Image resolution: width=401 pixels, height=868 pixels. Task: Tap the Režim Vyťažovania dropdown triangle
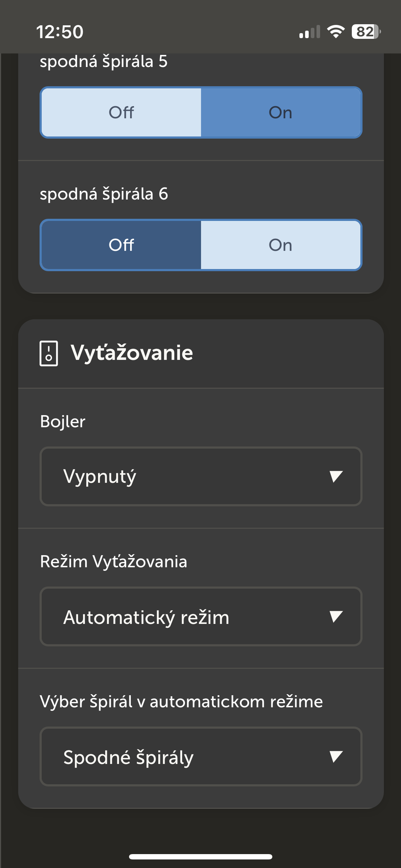click(x=336, y=616)
